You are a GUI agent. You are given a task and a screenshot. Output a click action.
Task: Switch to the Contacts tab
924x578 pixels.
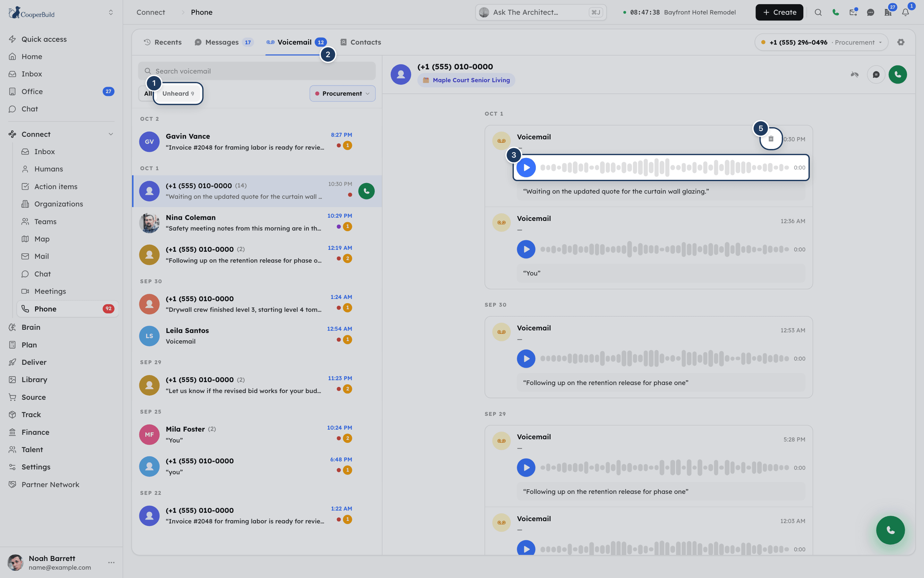coord(360,42)
